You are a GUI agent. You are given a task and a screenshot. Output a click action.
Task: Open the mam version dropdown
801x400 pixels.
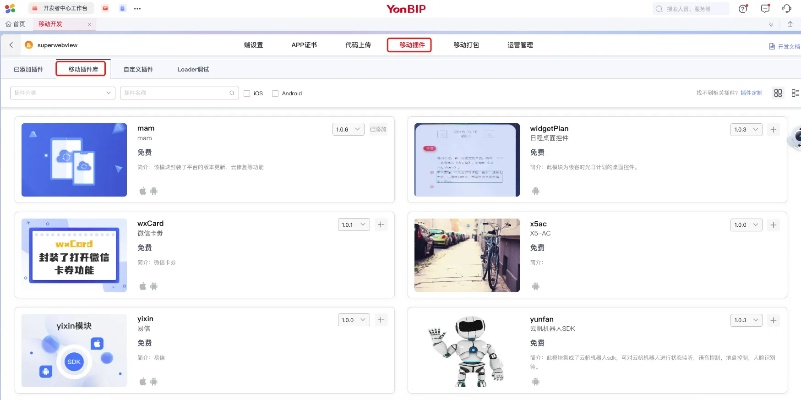point(348,129)
